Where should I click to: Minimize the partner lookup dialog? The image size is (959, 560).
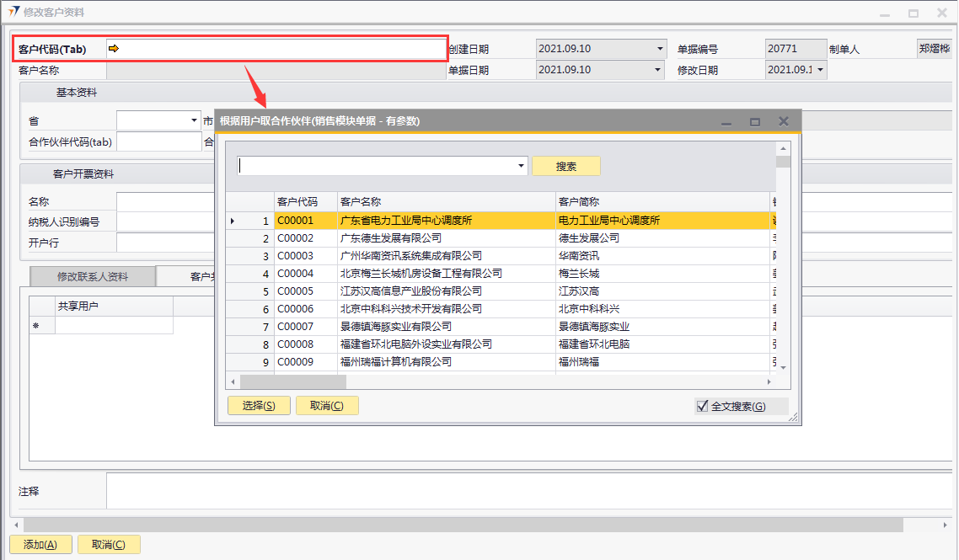(726, 122)
